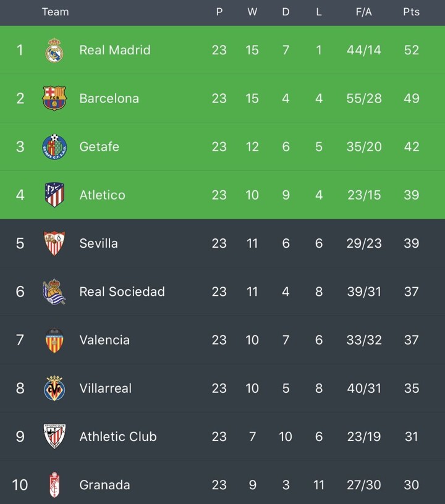Tap the Granada club badge

coord(54,485)
